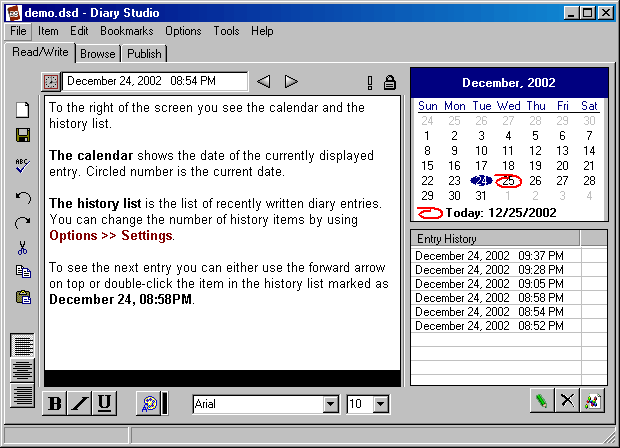The height and width of the screenshot is (448, 620).
Task: Open the Help menu
Action: [x=262, y=31]
